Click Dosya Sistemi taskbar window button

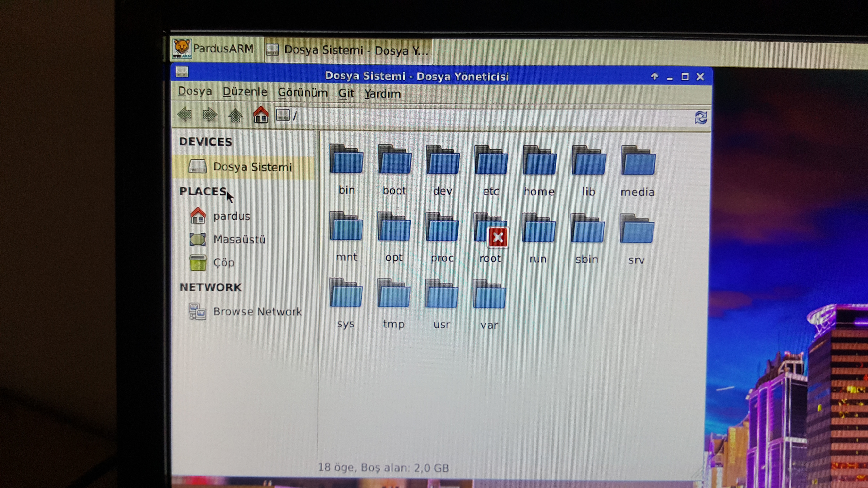coord(348,50)
